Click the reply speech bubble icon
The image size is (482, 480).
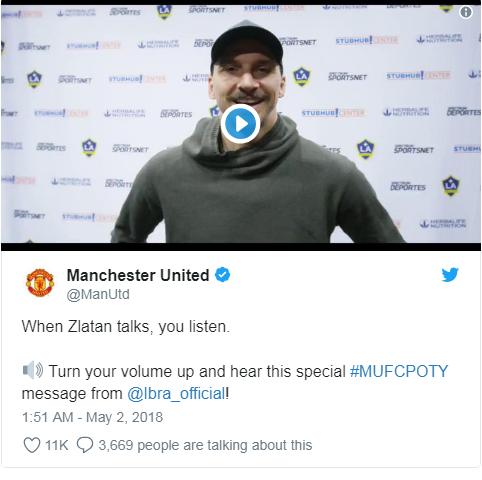tap(85, 445)
